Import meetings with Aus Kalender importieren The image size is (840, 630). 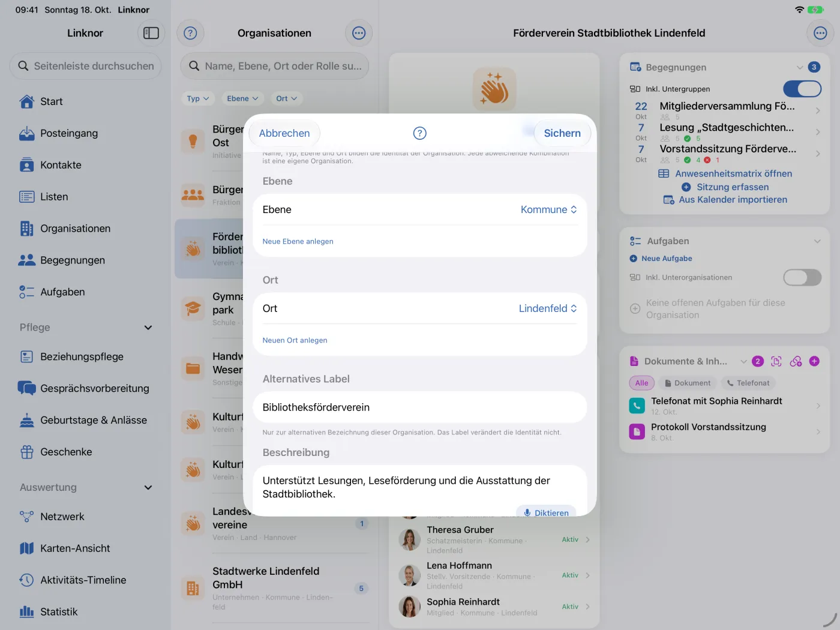tap(725, 200)
